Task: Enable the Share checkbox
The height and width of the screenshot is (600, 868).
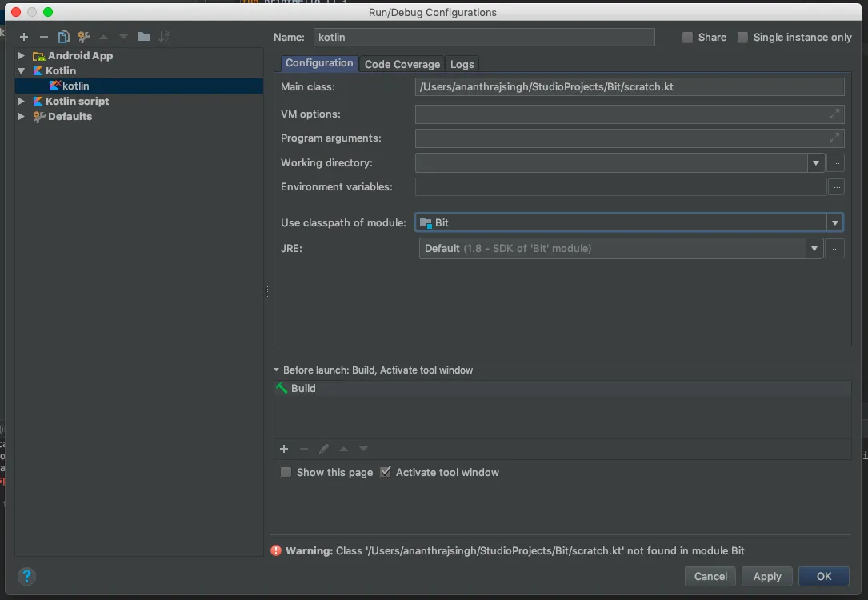Action: point(687,37)
